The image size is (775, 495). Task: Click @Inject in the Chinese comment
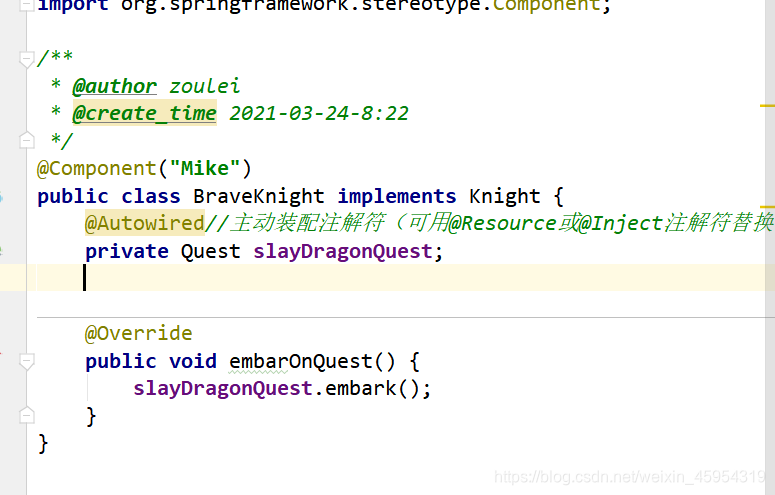tap(620, 224)
